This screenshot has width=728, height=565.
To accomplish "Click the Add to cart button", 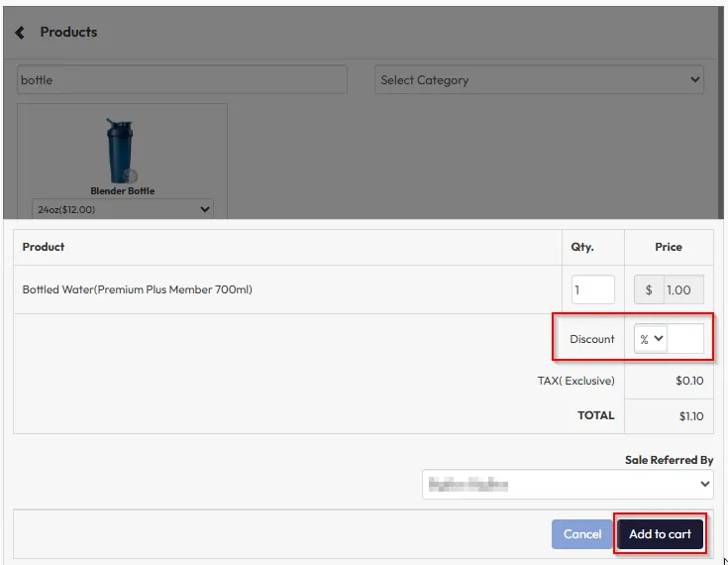I will coord(660,534).
